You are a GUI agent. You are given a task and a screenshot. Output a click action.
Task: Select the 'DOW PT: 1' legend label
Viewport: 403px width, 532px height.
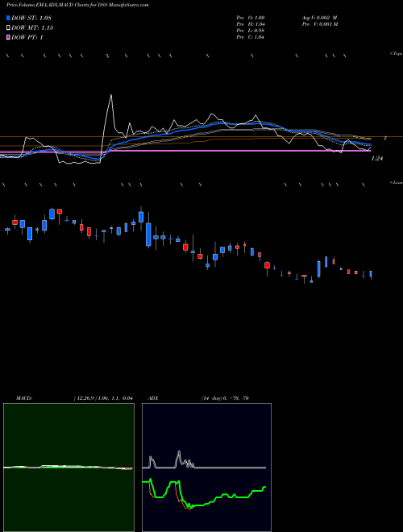[x=27, y=37]
